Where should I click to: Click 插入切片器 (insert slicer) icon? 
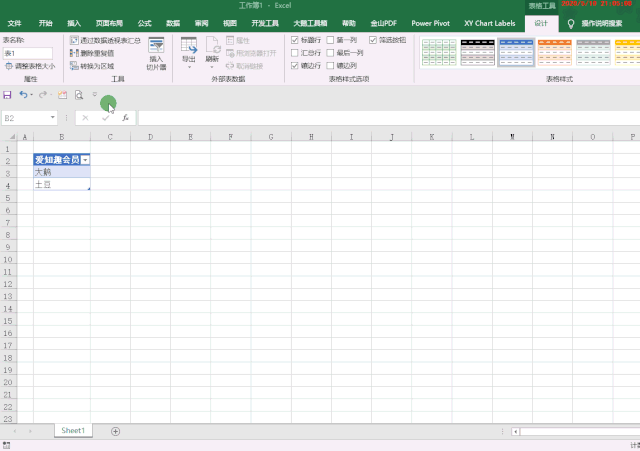click(156, 53)
